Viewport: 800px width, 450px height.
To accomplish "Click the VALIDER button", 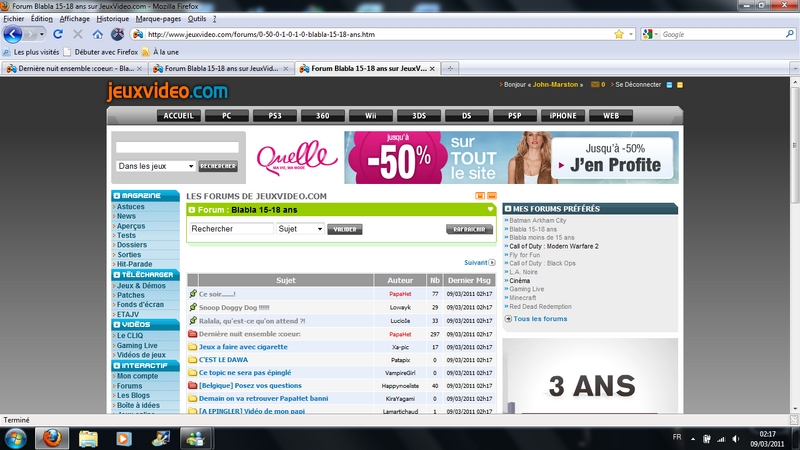I will 345,230.
